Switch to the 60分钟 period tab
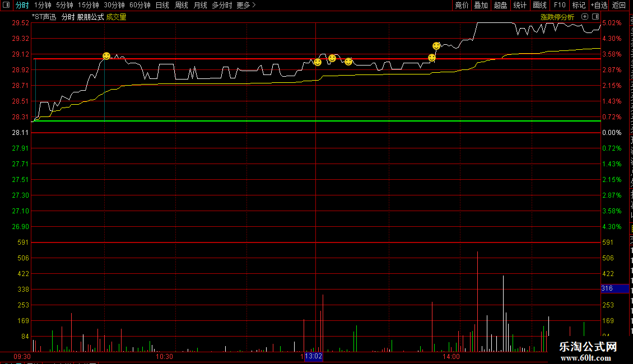This screenshot has width=633, height=364. click(x=140, y=5)
